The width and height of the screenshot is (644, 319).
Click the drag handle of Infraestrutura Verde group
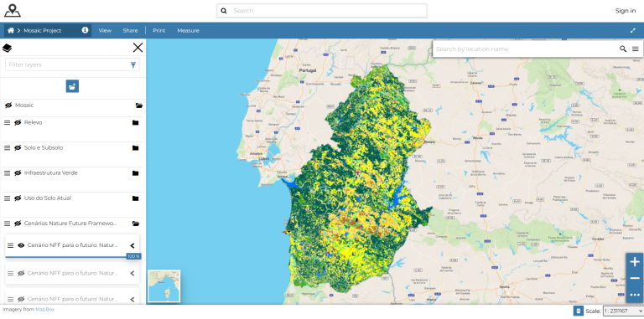pos(7,173)
